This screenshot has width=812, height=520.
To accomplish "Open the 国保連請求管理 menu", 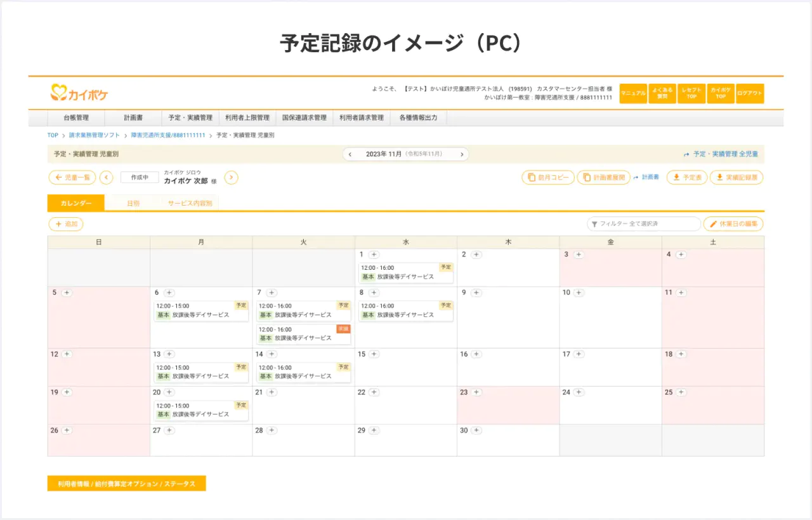I will (x=304, y=117).
